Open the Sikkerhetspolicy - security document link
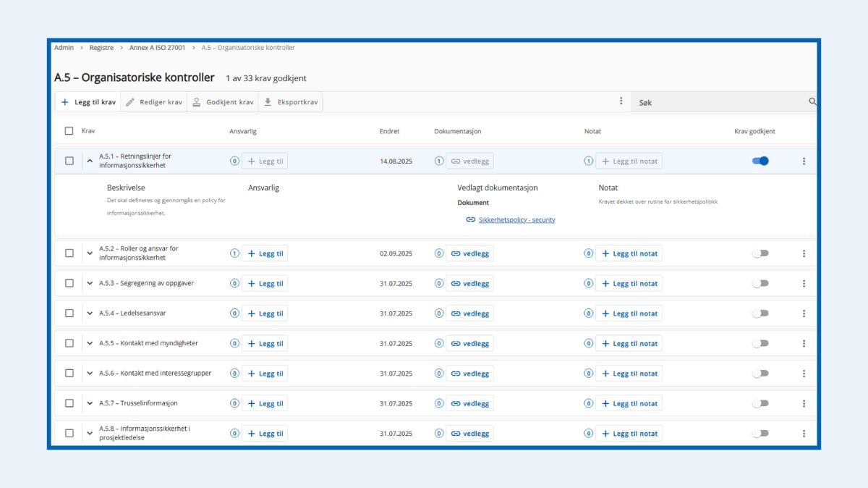This screenshot has width=868, height=488. 516,219
